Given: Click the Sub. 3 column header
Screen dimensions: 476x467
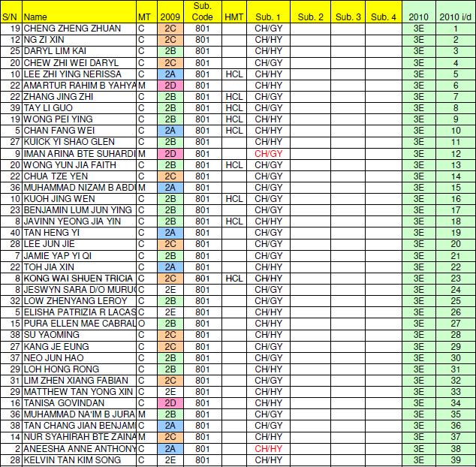Looking at the screenshot, I should pos(348,12).
